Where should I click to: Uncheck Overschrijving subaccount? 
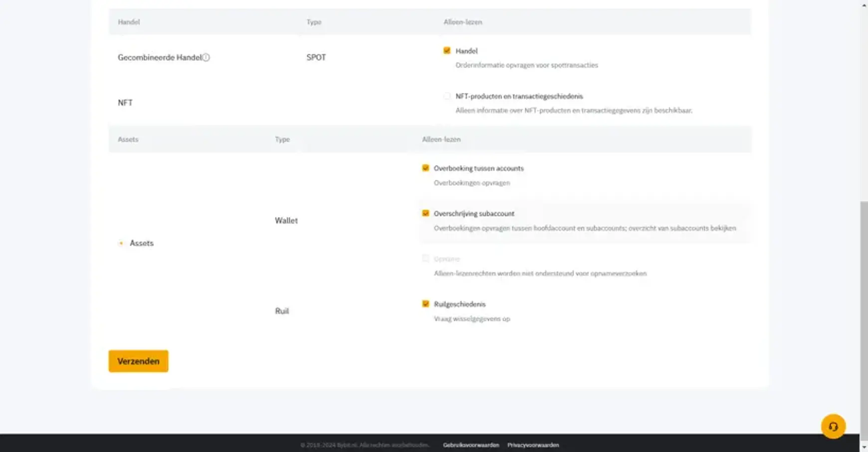425,213
